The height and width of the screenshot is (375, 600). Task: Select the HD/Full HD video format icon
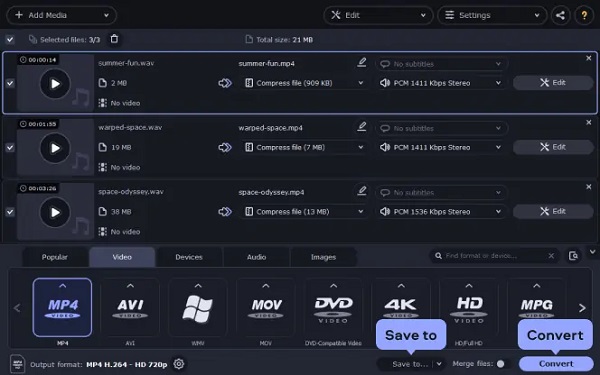(469, 308)
